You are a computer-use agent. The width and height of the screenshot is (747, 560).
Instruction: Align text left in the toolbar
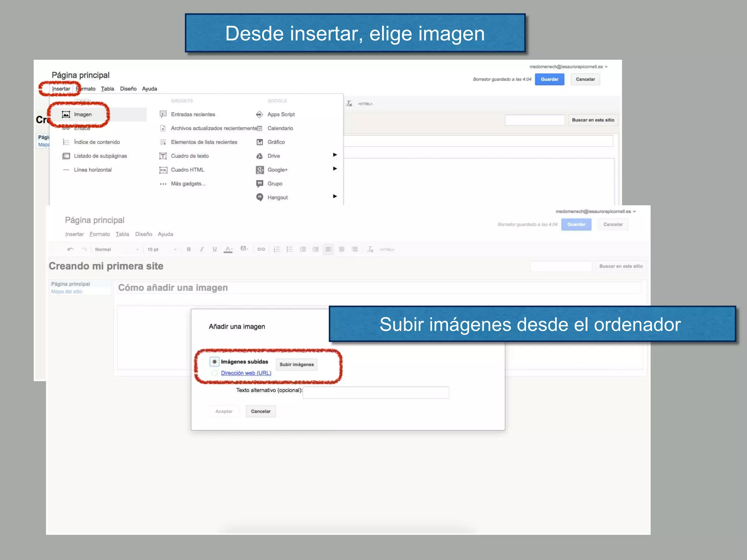(x=329, y=249)
